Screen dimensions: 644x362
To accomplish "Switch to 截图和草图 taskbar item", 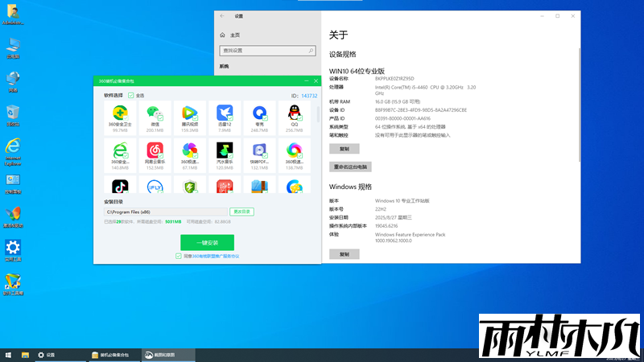I will 168,355.
